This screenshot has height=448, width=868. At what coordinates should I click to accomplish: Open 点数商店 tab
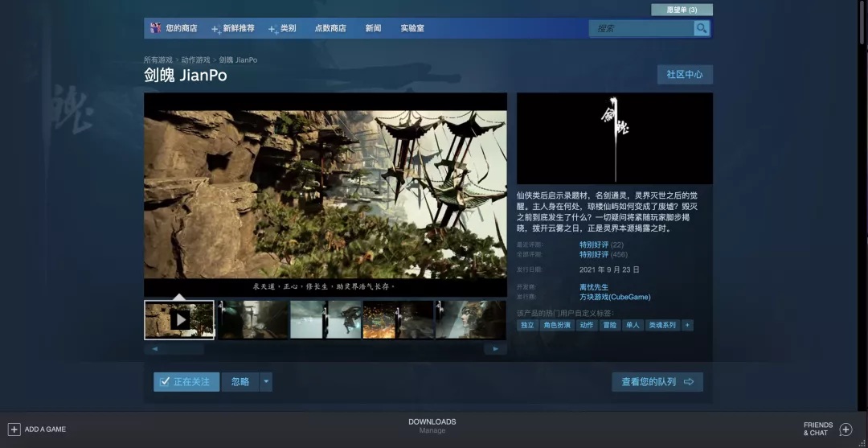click(x=330, y=27)
